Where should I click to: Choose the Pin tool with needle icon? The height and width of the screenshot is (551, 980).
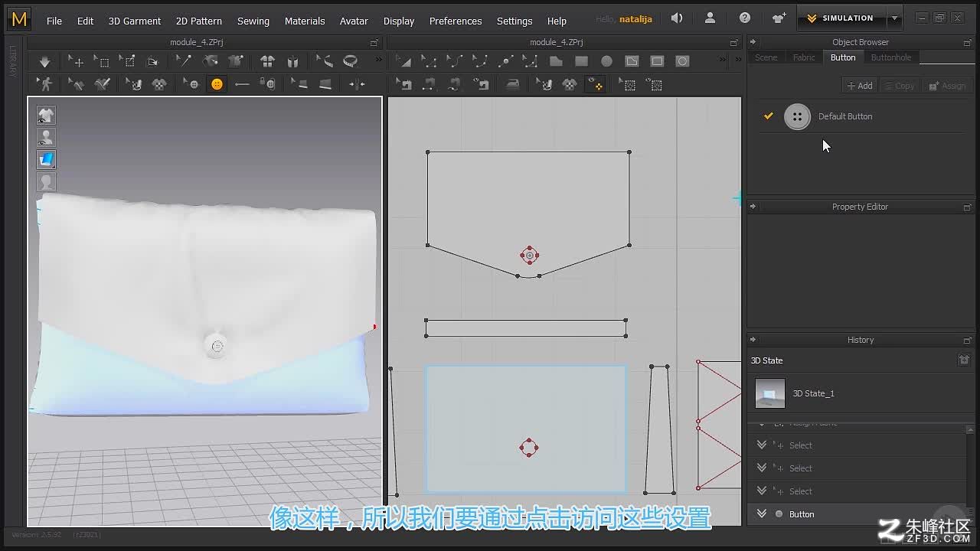point(184,61)
